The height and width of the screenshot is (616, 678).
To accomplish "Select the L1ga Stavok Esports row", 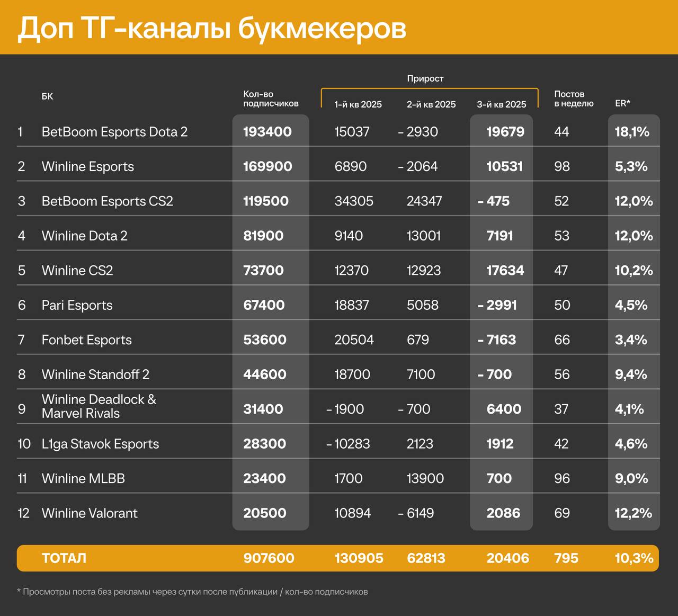I will pos(100,444).
